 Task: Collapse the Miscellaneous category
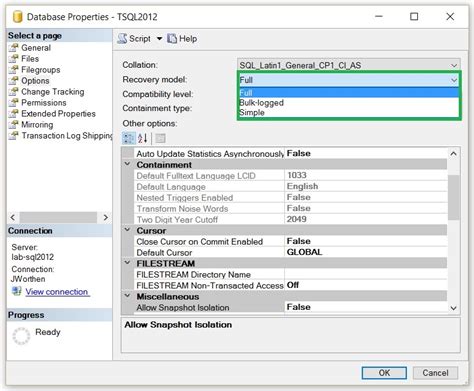127,296
